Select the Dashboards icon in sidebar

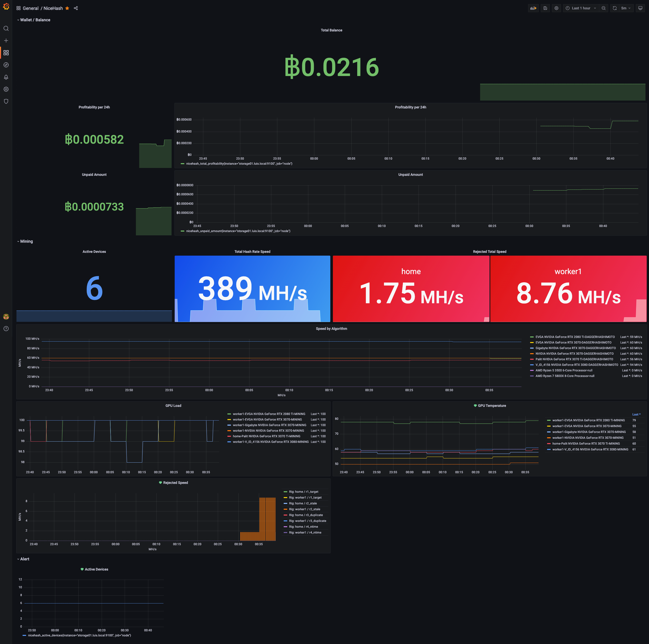point(6,53)
